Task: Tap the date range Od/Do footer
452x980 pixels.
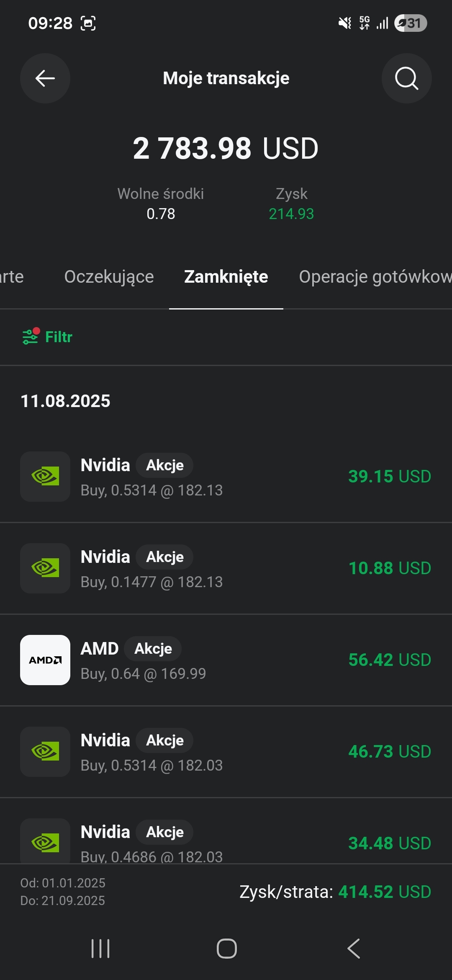Action: coord(63,892)
